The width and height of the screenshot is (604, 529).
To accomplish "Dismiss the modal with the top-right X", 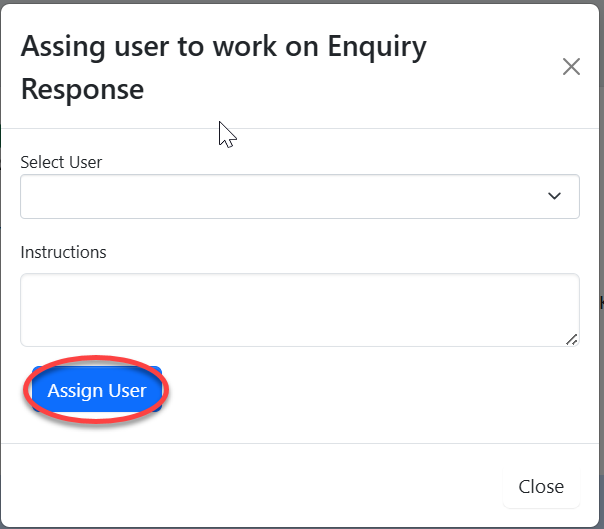I will 571,67.
